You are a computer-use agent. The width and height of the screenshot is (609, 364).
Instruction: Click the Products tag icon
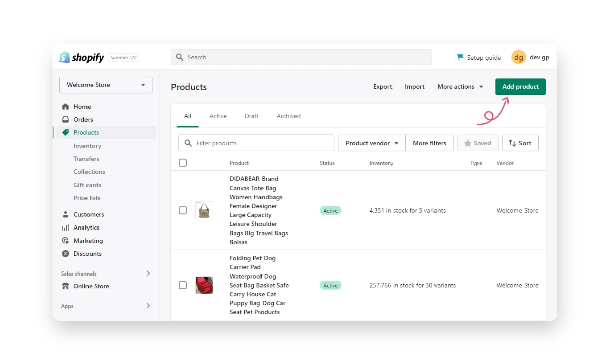coord(65,133)
